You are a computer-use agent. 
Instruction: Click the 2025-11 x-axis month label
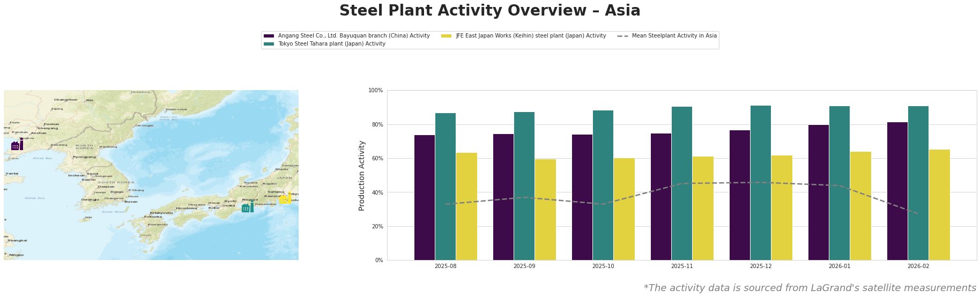tap(682, 266)
